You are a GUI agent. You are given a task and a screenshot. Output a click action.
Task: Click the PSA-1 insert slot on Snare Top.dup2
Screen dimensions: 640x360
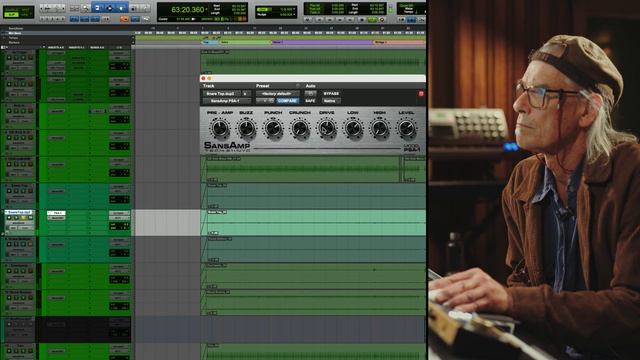pos(56,213)
